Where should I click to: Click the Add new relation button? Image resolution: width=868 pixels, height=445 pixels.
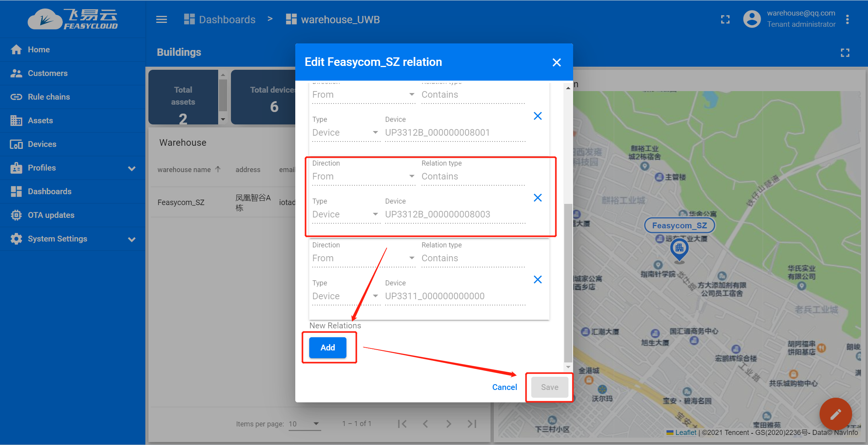point(327,347)
